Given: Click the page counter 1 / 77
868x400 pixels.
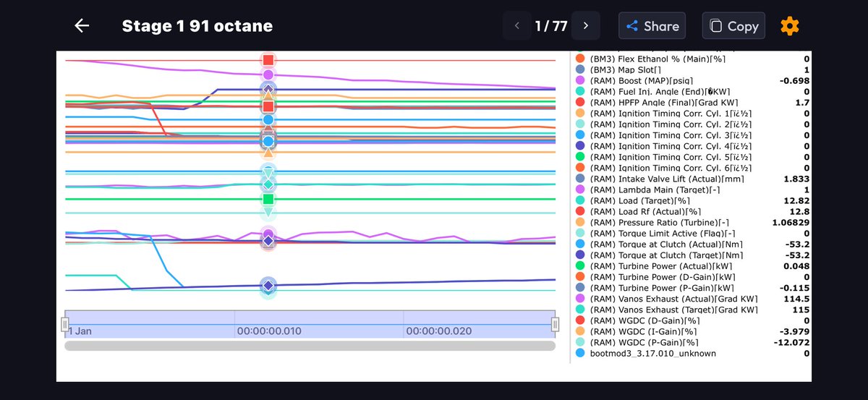Looking at the screenshot, I should tap(551, 26).
